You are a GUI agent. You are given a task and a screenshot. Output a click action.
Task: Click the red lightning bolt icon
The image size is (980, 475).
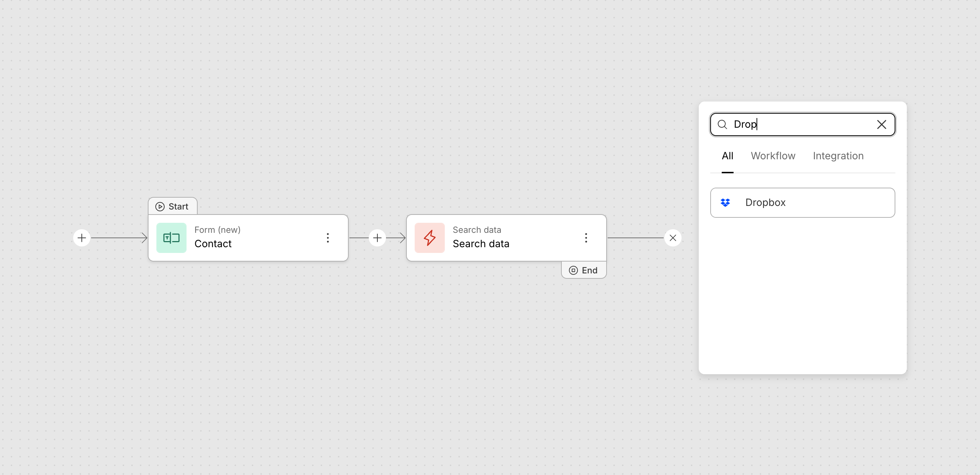(429, 238)
